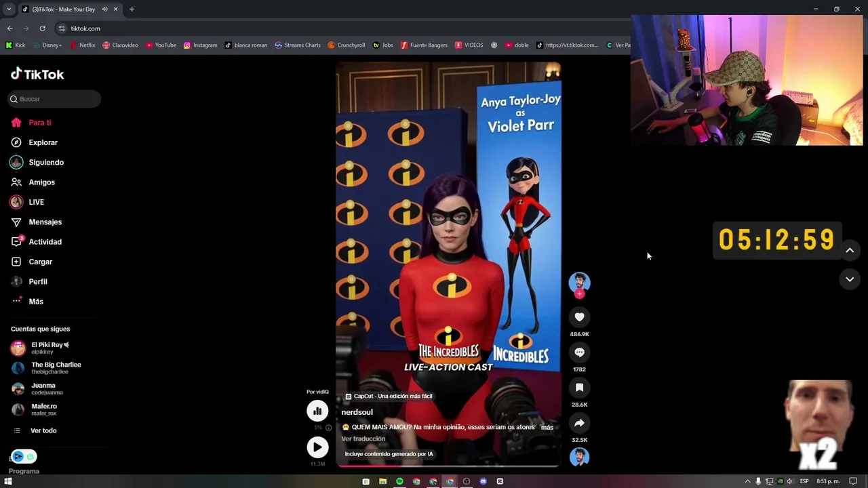Open the vidIQ stats bar-chart button
The width and height of the screenshot is (868, 488).
click(317, 411)
